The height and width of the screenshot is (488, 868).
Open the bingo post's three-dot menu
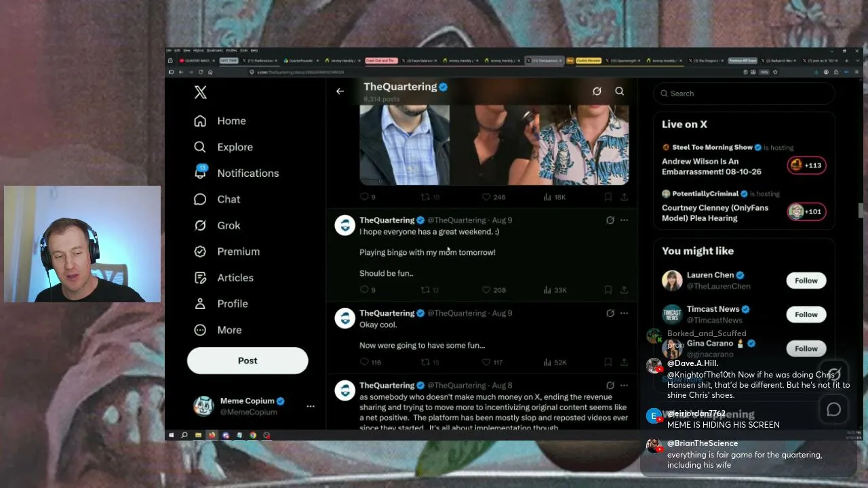pyautogui.click(x=624, y=220)
